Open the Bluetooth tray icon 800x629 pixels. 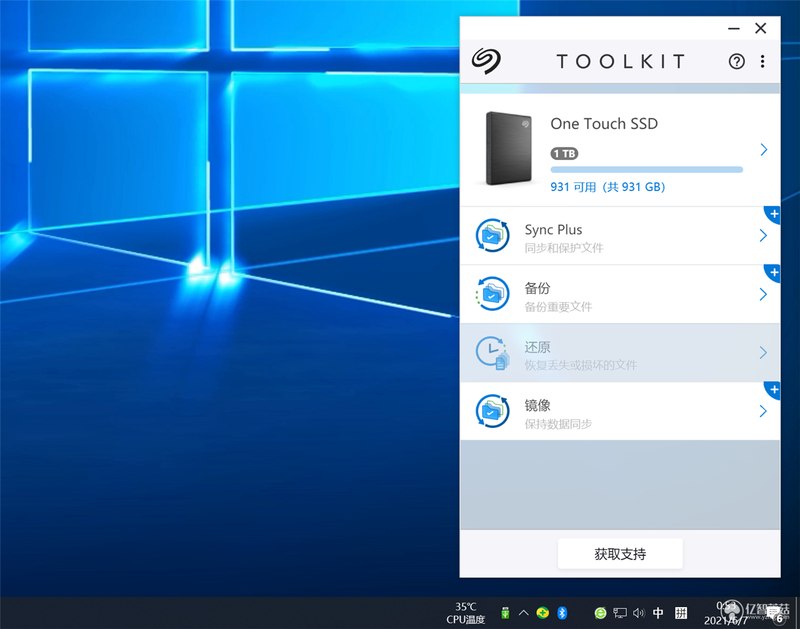tap(562, 613)
